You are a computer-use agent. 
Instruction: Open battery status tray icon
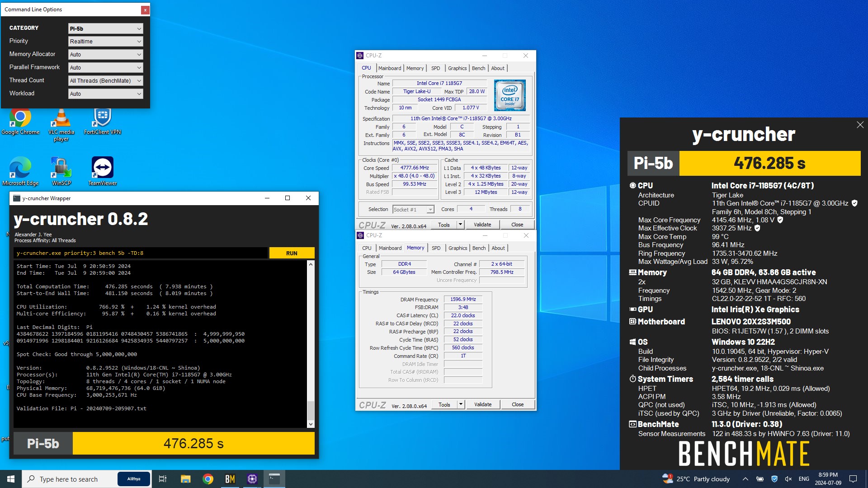(760, 479)
